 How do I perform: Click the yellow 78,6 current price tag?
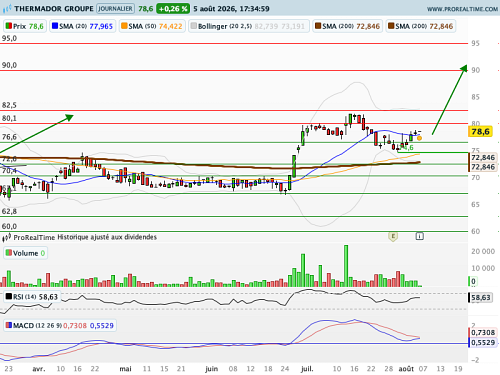[480, 132]
